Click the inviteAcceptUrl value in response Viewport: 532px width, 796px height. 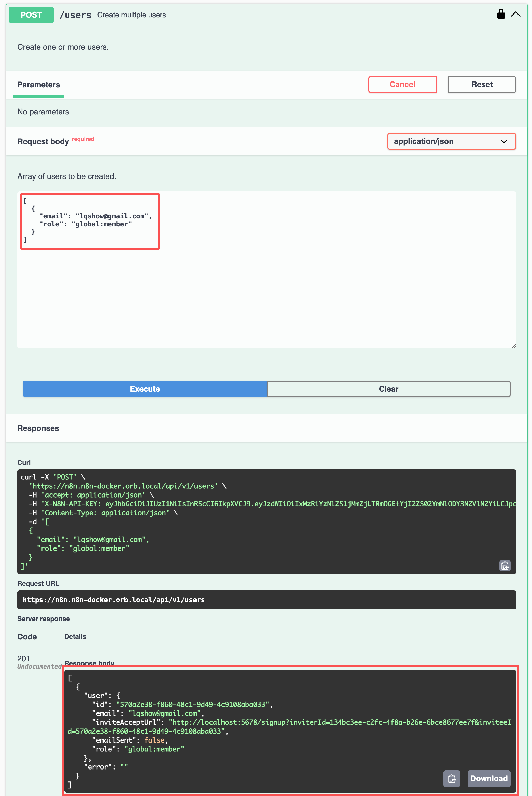[339, 722]
